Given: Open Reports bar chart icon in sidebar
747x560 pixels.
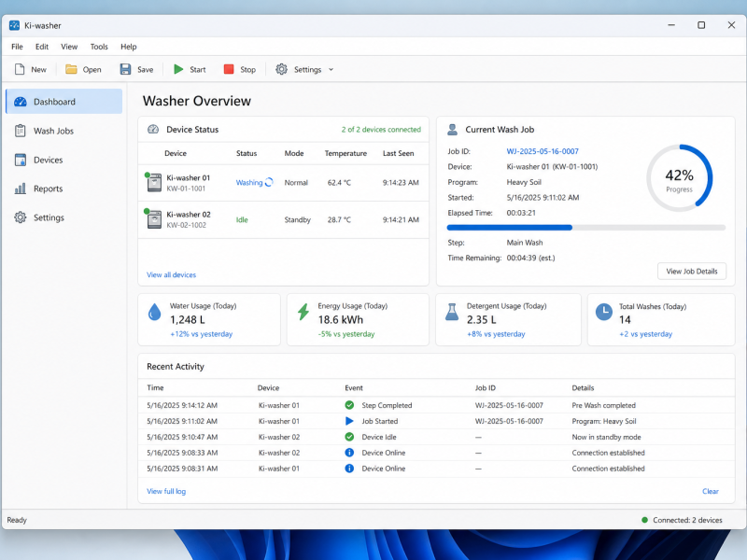Looking at the screenshot, I should tap(20, 189).
